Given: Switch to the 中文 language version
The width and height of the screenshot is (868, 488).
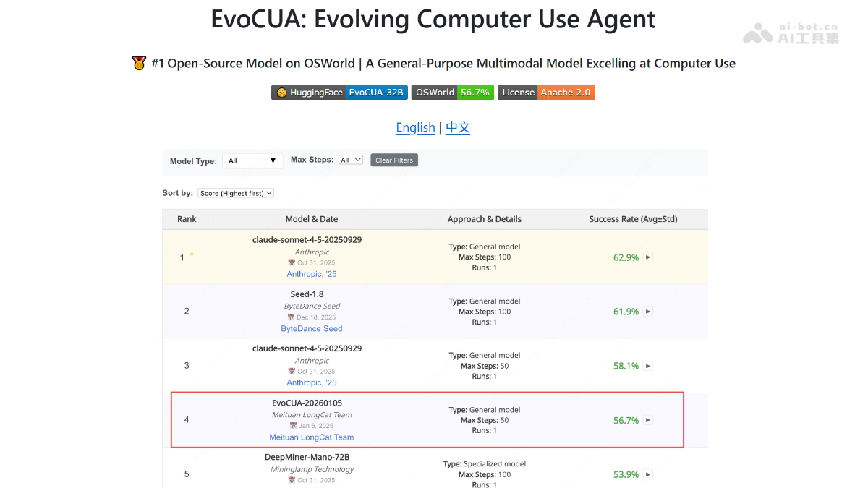Looking at the screenshot, I should click(x=457, y=127).
